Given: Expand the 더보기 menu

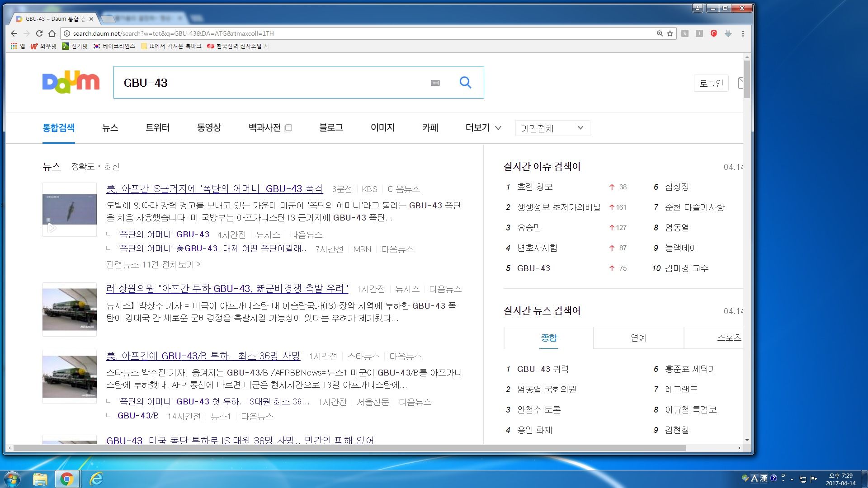Looking at the screenshot, I should coord(483,128).
